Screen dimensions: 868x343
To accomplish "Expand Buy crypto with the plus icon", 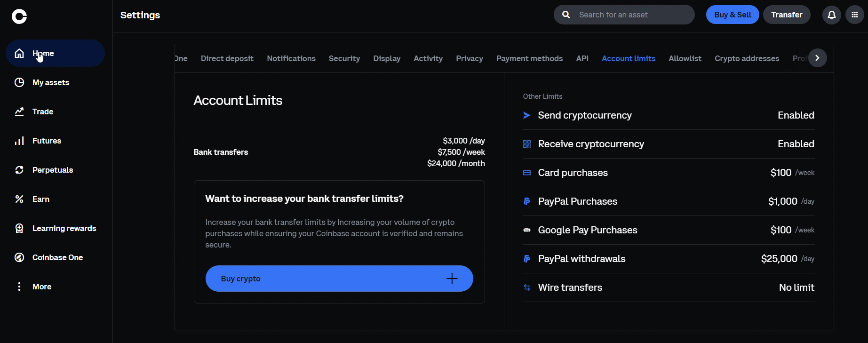I will pyautogui.click(x=452, y=279).
